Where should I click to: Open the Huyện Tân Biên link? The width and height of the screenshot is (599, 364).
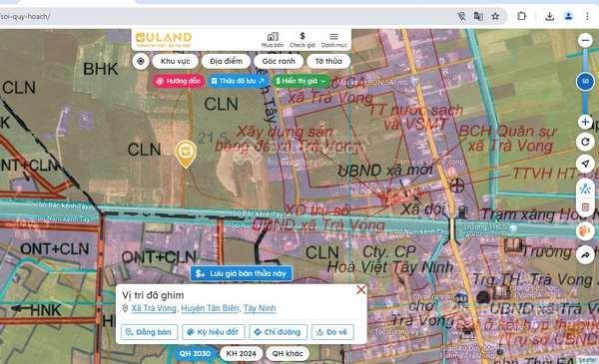click(210, 308)
